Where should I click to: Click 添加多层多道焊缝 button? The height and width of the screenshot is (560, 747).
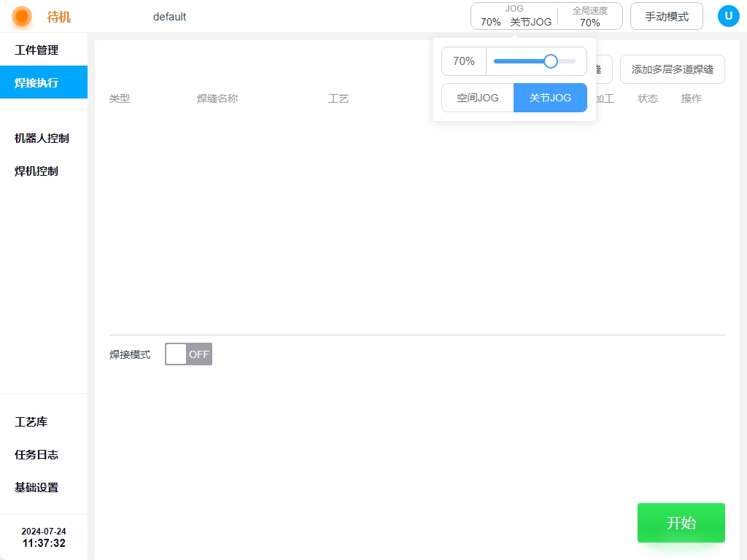[672, 69]
